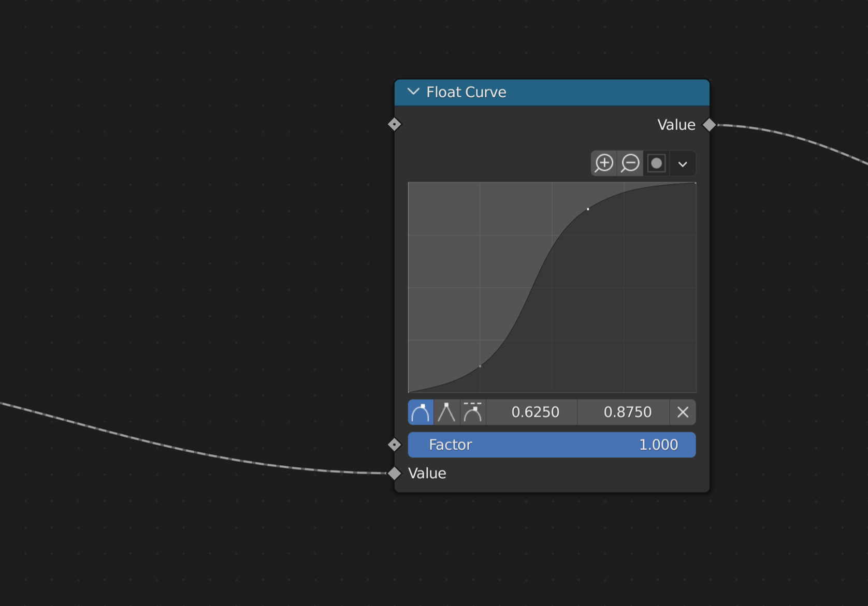Select the lower-left curve control point
Viewport: 868px width, 606px height.
click(x=480, y=366)
